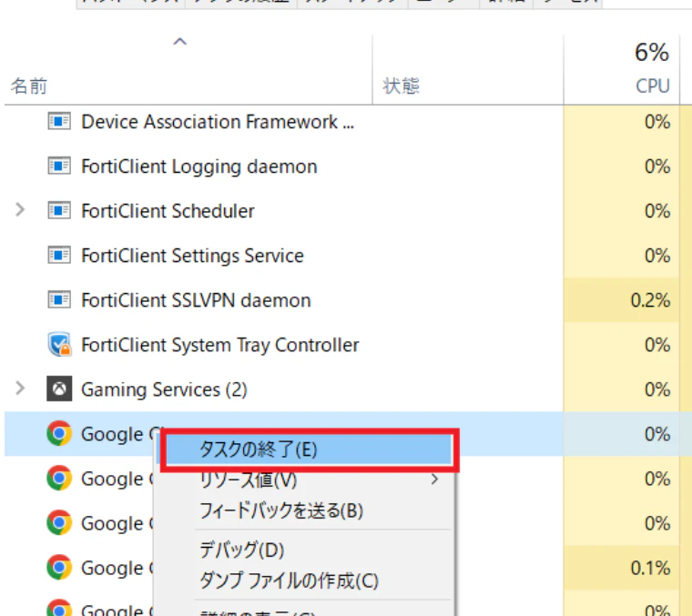This screenshot has height=616, width=692.
Task: Expand the Gaming Services (2) group
Action: pyautogui.click(x=20, y=389)
